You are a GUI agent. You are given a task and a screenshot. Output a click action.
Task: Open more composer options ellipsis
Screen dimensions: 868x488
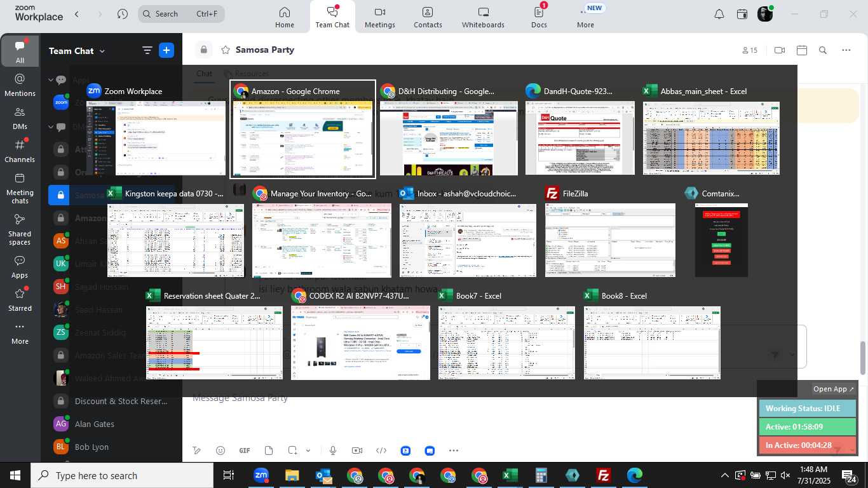[x=453, y=451]
